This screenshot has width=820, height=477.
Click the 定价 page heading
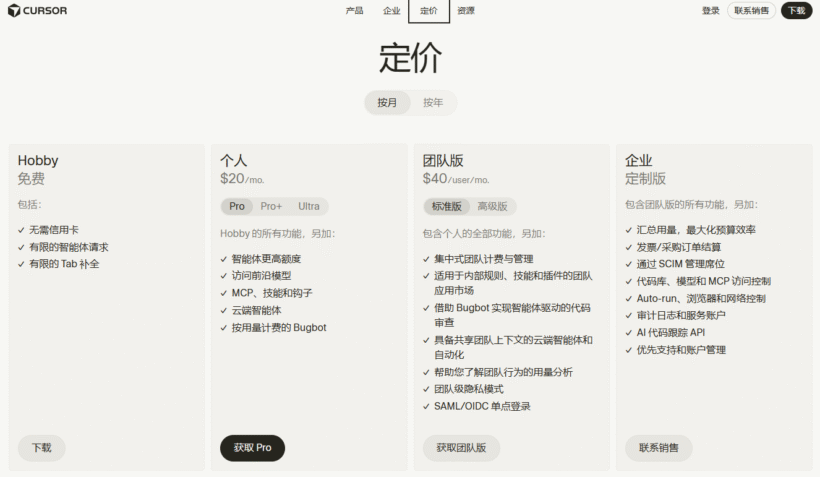(411, 58)
